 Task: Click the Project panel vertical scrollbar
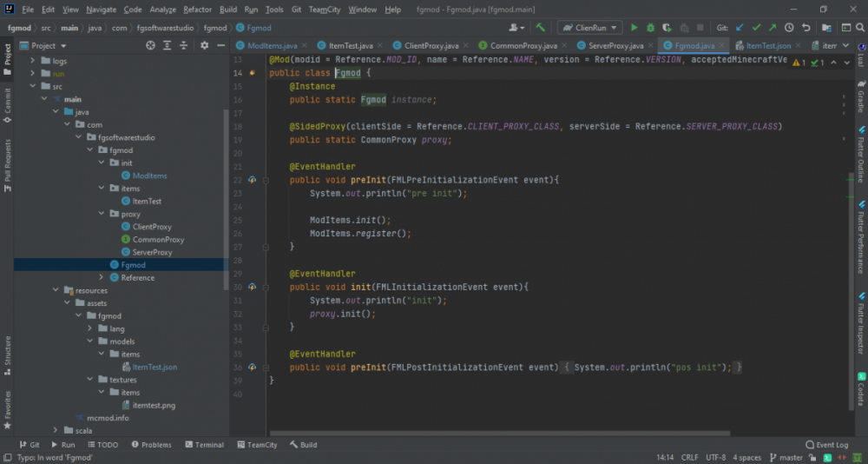[226, 198]
